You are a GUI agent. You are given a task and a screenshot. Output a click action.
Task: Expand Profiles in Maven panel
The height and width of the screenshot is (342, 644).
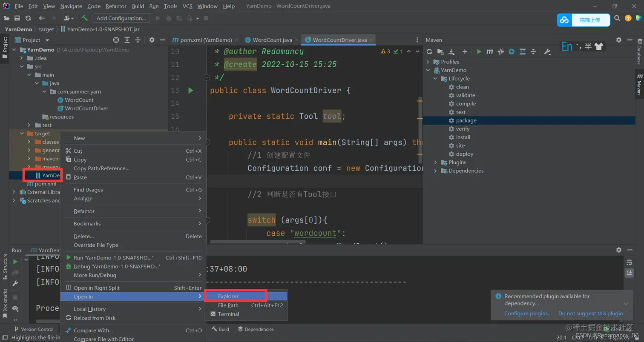pyautogui.click(x=428, y=62)
